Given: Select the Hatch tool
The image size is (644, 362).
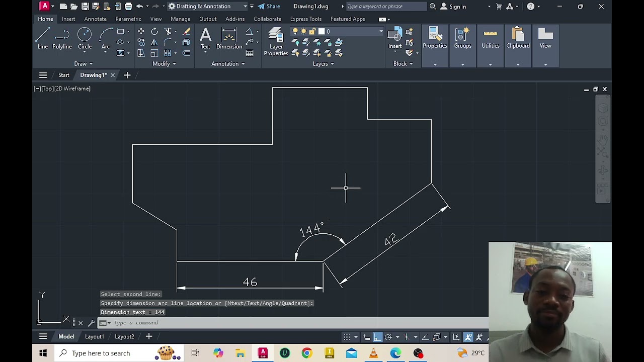Looking at the screenshot, I should click(120, 53).
